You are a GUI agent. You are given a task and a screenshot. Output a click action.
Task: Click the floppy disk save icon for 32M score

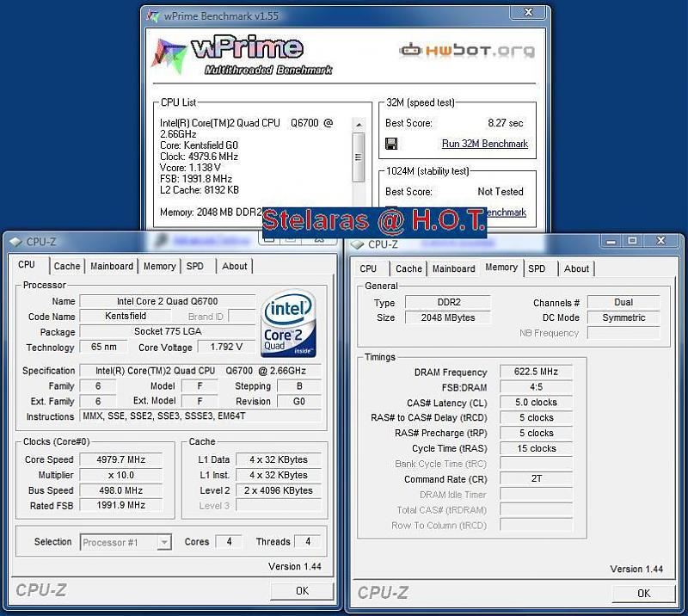coord(391,144)
